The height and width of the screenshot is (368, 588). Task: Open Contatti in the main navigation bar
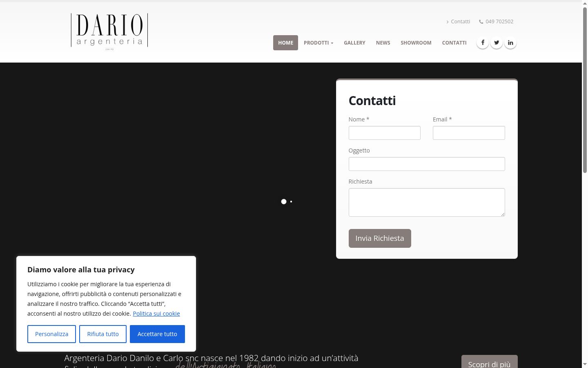pyautogui.click(x=454, y=43)
